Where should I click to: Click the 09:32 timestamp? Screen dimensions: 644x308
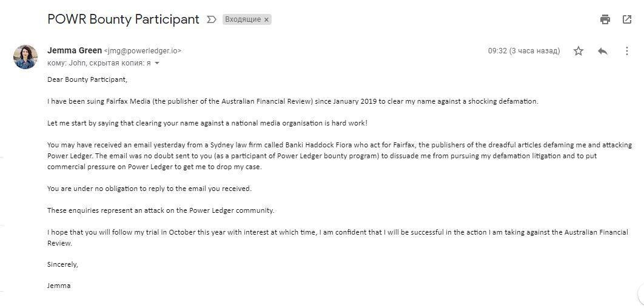click(524, 51)
